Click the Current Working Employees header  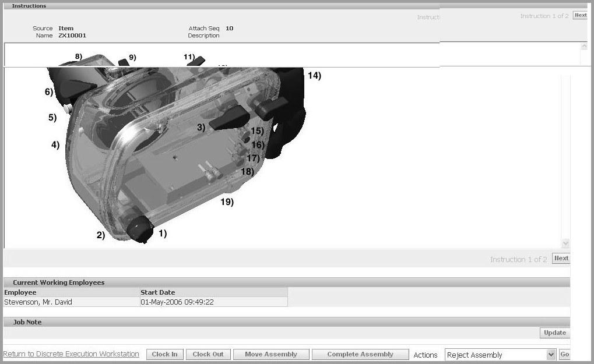pos(286,282)
